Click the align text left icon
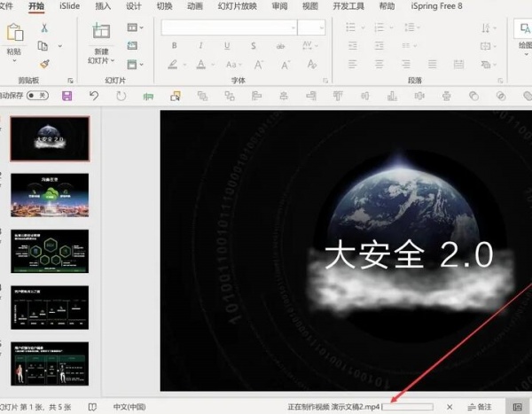 353,64
